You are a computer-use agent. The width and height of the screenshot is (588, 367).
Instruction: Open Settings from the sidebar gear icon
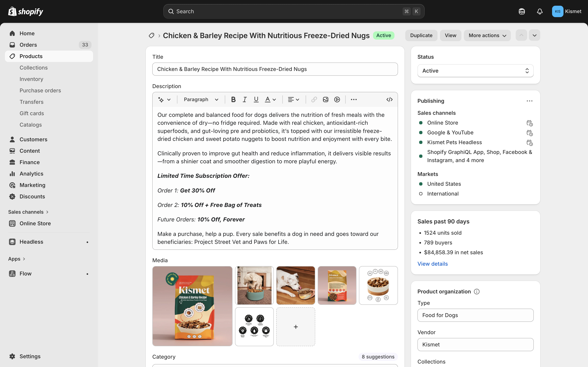coord(12,356)
